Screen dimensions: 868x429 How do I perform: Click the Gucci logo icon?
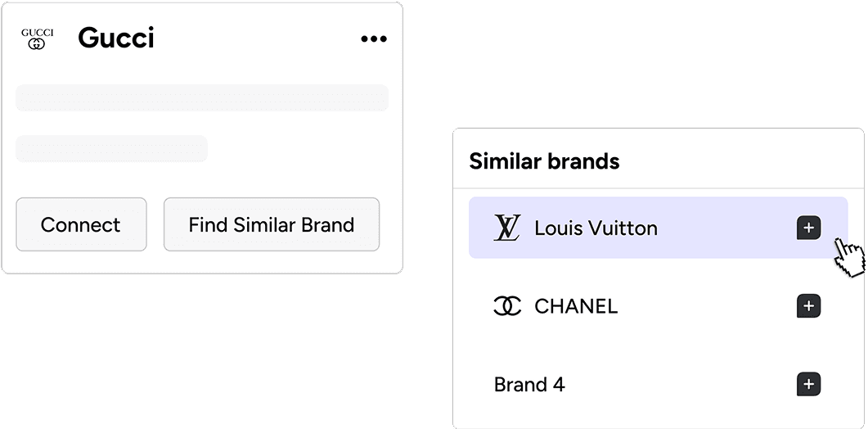(37, 38)
